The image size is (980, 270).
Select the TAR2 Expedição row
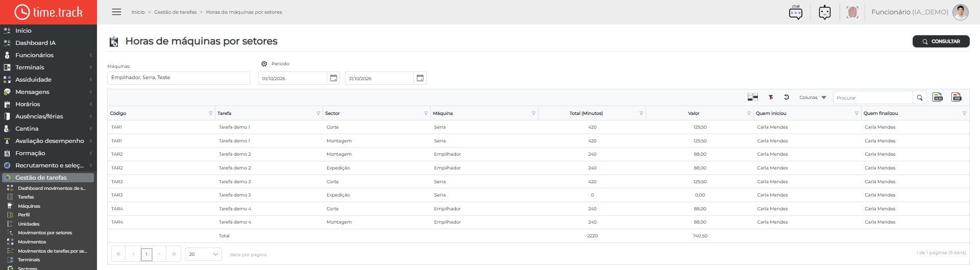538,168
